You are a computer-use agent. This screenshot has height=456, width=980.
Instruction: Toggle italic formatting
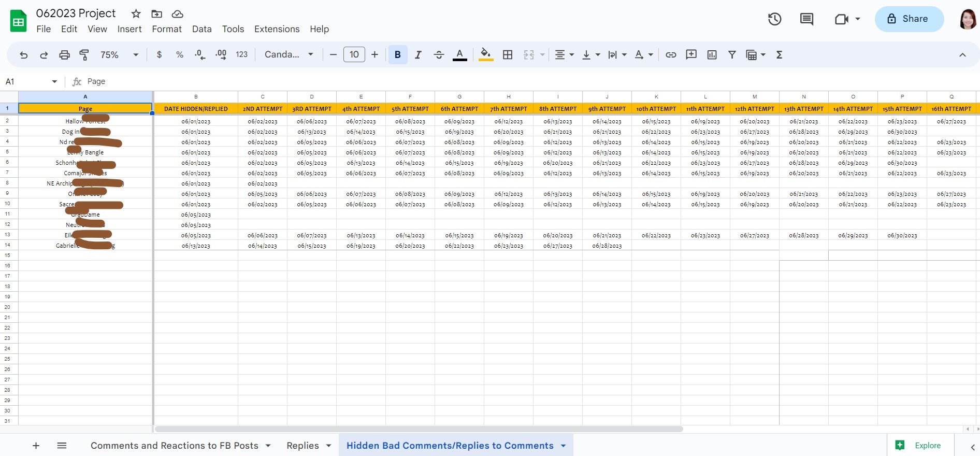coord(418,54)
